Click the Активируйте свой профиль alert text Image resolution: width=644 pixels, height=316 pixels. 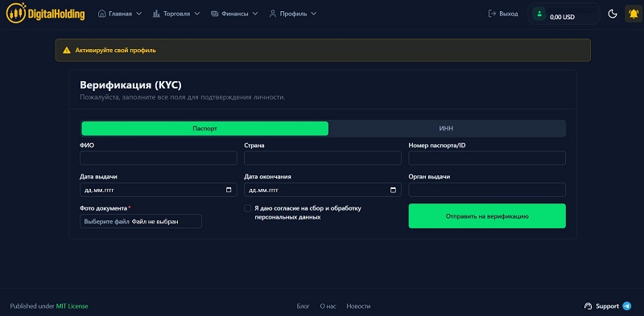click(115, 51)
